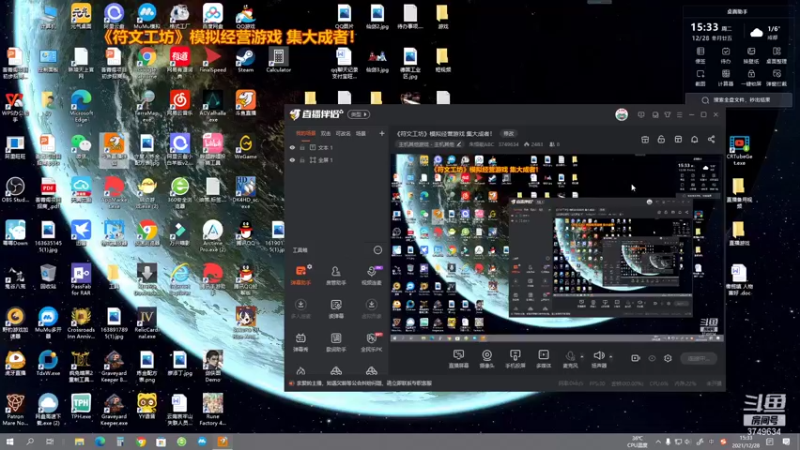Open the OBS Studio desktop shortcut

pos(15,190)
